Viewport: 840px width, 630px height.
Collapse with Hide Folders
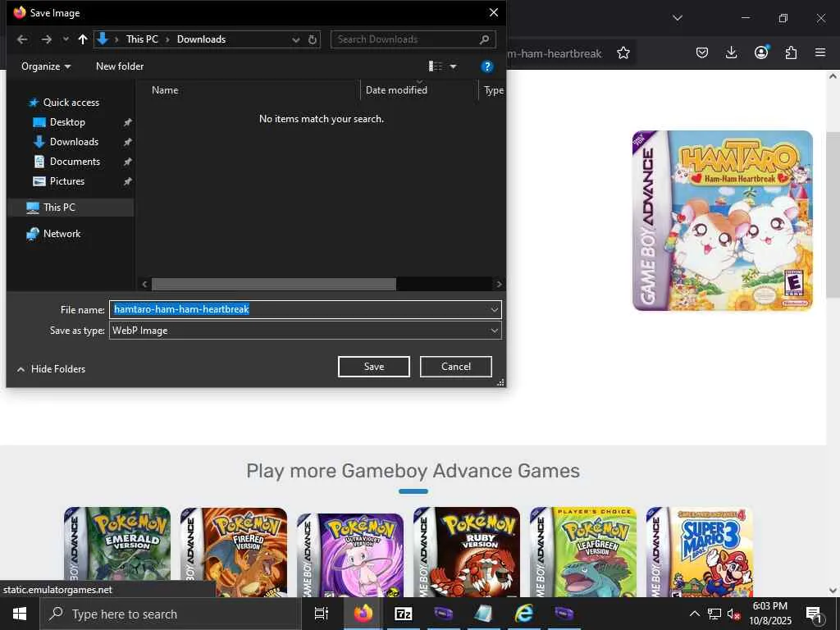(52, 369)
